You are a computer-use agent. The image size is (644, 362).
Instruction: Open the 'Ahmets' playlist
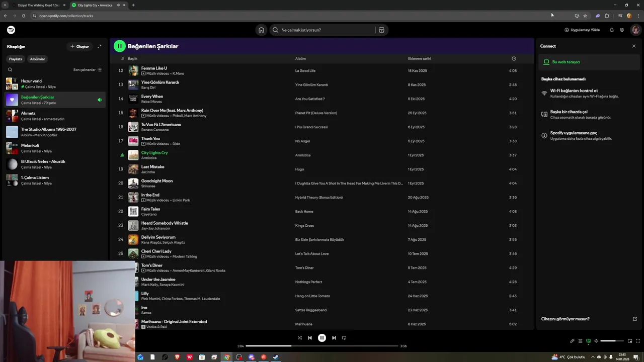(55, 116)
